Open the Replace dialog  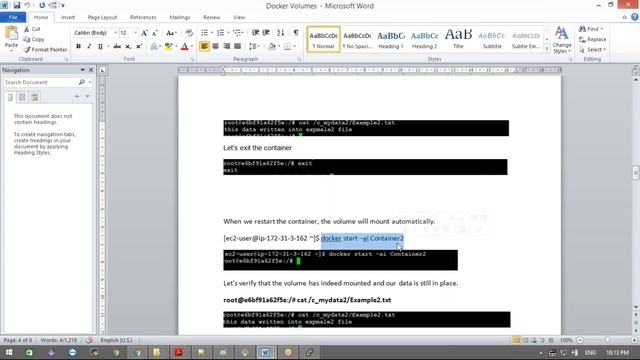click(x=593, y=39)
